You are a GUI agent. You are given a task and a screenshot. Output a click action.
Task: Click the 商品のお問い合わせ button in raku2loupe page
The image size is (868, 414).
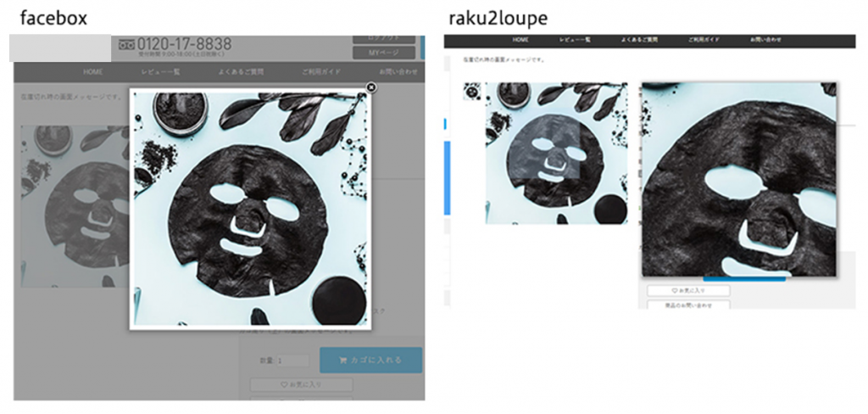(x=688, y=305)
